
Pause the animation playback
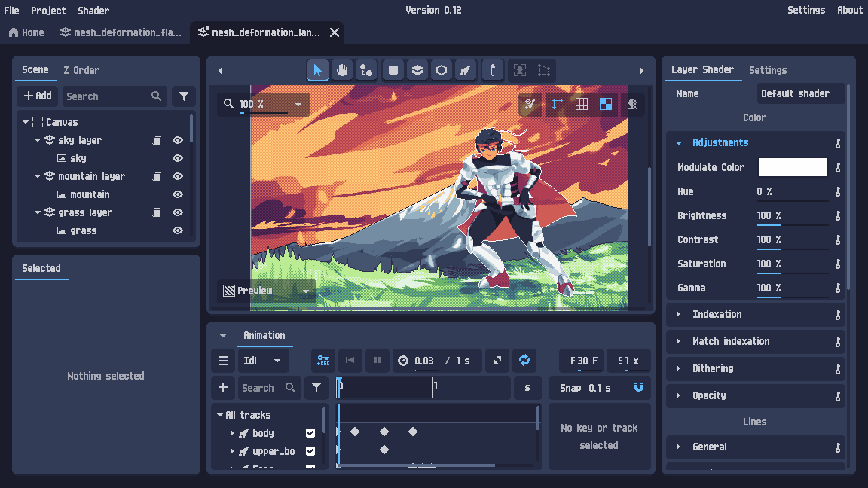click(377, 361)
